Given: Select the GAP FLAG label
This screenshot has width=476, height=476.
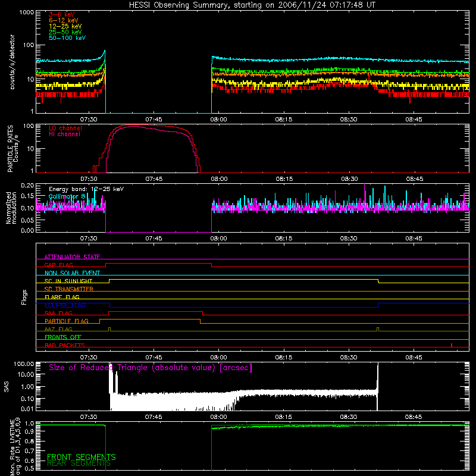Looking at the screenshot, I should [x=58, y=265].
